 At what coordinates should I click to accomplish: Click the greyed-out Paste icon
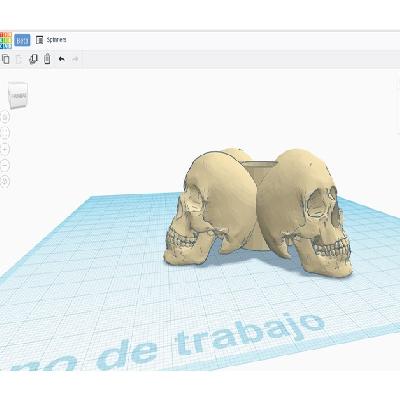pos(19,59)
